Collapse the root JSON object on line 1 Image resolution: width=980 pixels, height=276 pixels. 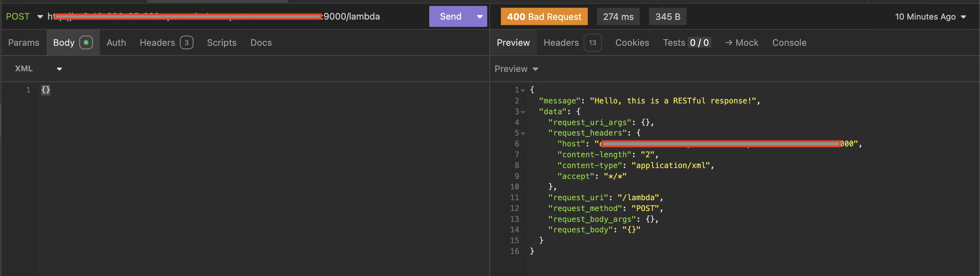[523, 90]
